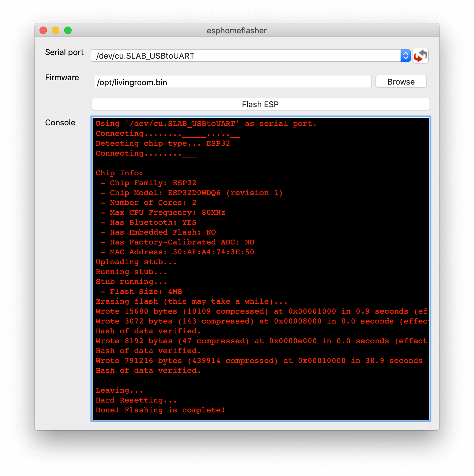Click the esphomeflasher window title

pyautogui.click(x=237, y=31)
